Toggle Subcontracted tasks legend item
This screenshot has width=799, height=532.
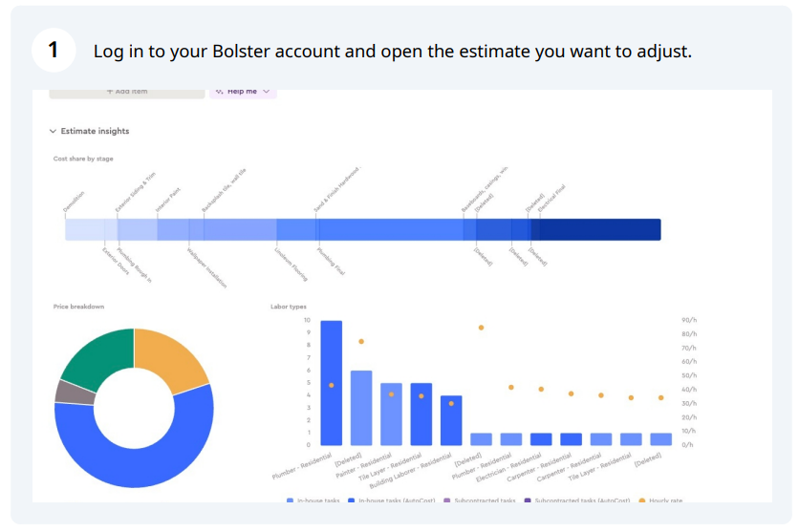point(480,500)
